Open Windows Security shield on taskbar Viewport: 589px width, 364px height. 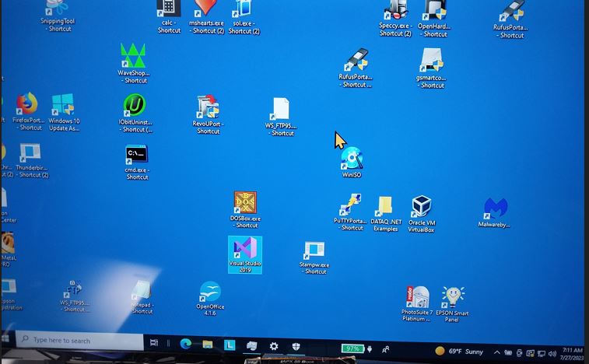tap(296, 346)
